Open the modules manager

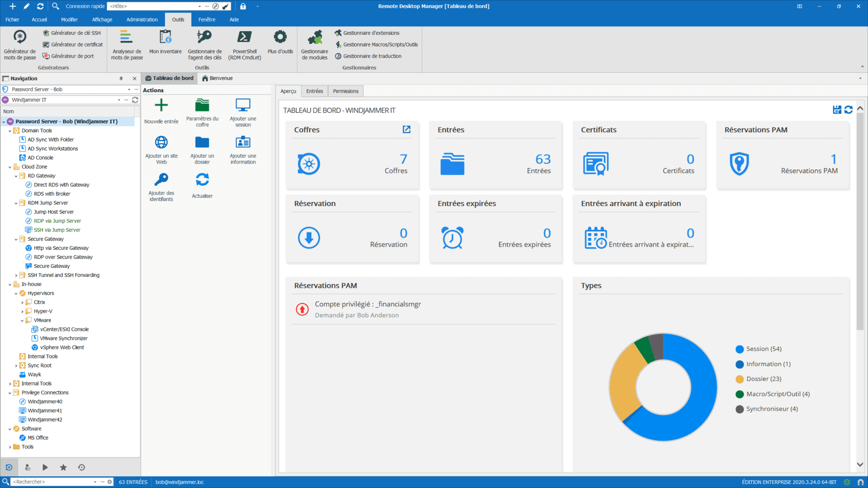[315, 44]
